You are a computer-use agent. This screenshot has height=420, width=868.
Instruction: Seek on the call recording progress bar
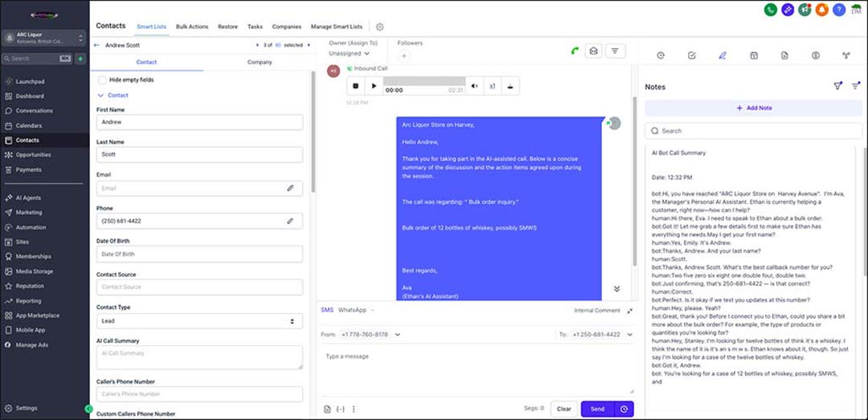[x=424, y=81]
